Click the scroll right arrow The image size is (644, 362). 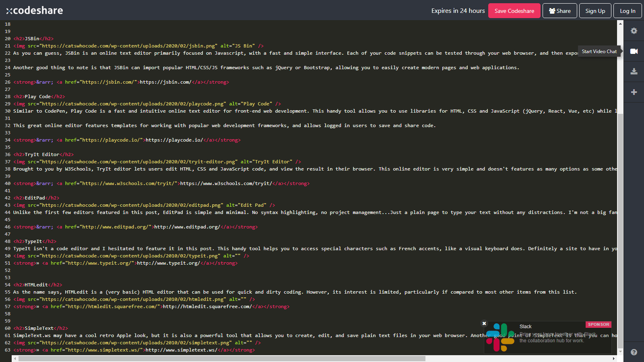pyautogui.click(x=613, y=358)
